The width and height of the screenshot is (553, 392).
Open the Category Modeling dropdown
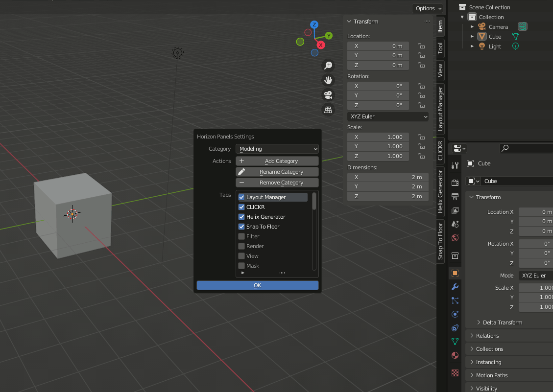click(x=277, y=149)
